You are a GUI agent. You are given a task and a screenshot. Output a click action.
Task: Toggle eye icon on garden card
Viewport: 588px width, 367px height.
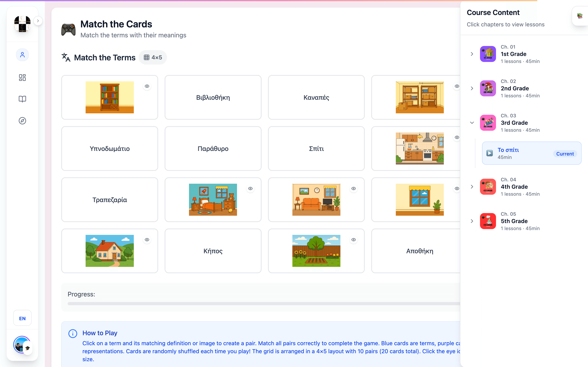click(x=354, y=240)
